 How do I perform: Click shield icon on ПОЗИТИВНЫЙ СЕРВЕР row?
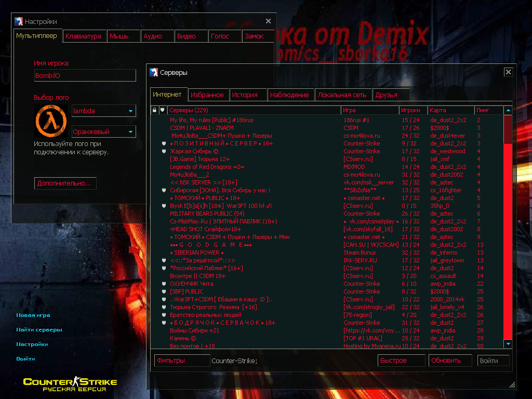click(x=164, y=143)
